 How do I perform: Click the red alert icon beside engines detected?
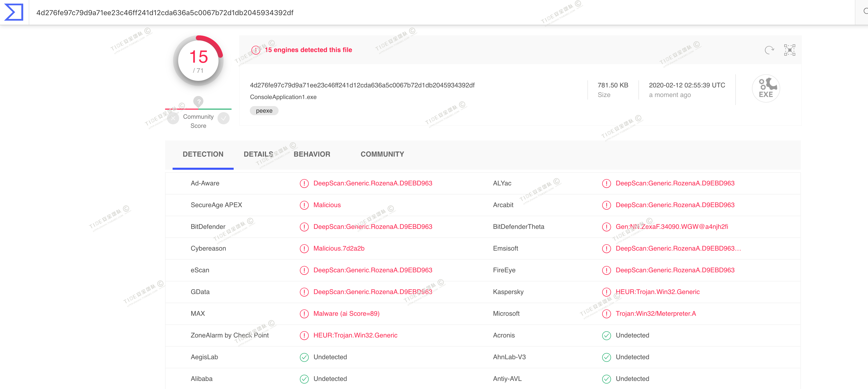click(256, 50)
